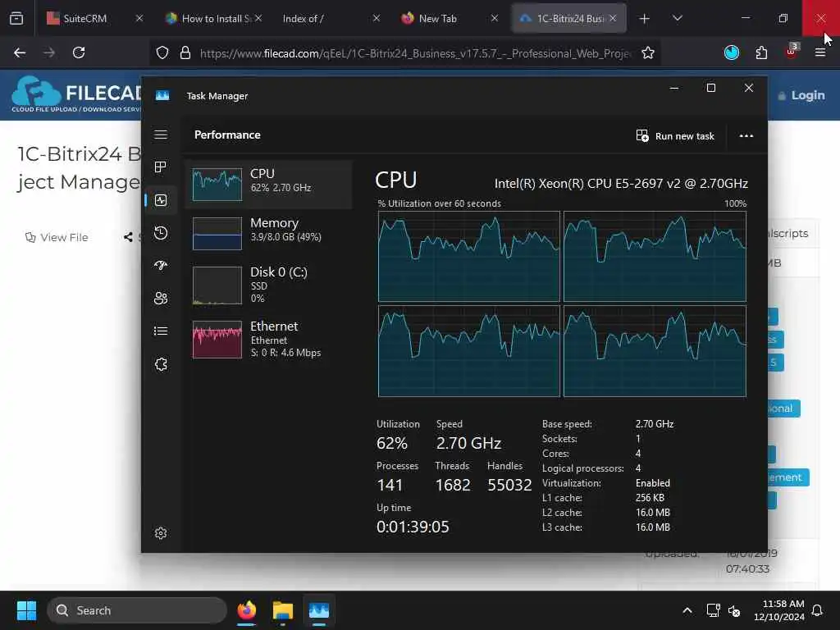Reload the current page
The image size is (840, 630).
coord(79,52)
